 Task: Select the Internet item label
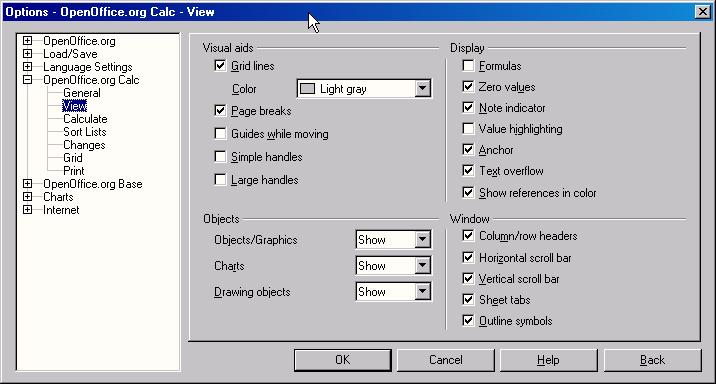[x=61, y=210]
